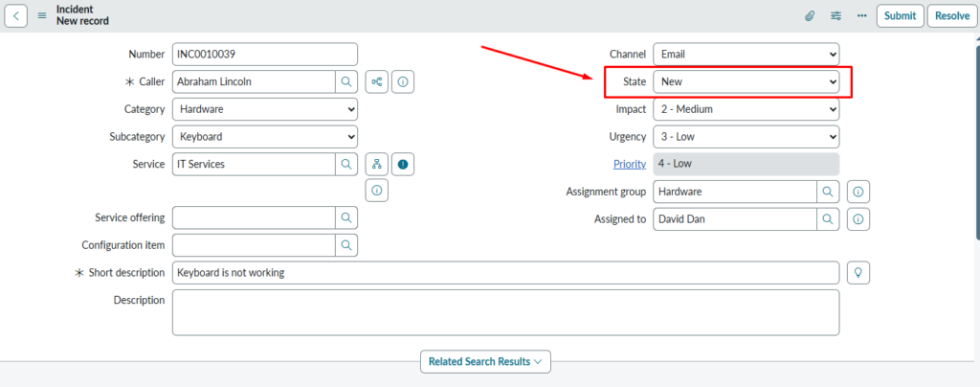Click the info icon beside Assigned to
The width and height of the screenshot is (980, 387).
[858, 219]
